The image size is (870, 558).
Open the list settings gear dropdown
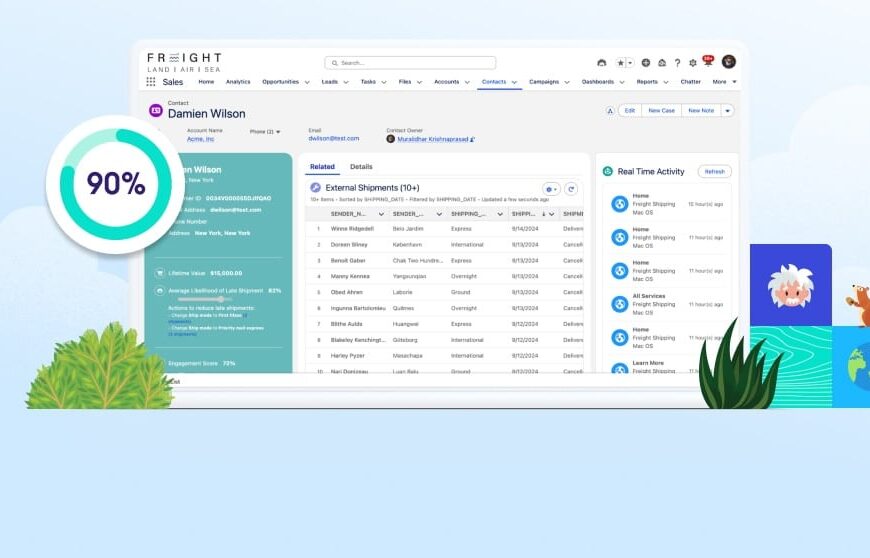(551, 189)
